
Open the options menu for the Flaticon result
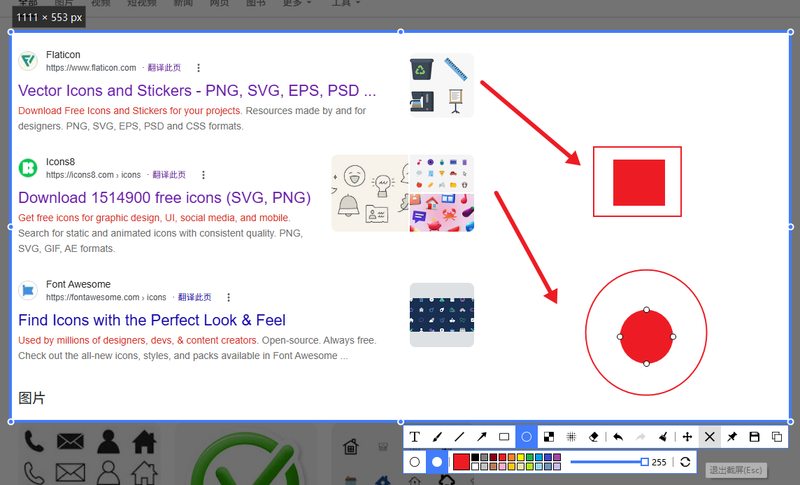pos(198,68)
